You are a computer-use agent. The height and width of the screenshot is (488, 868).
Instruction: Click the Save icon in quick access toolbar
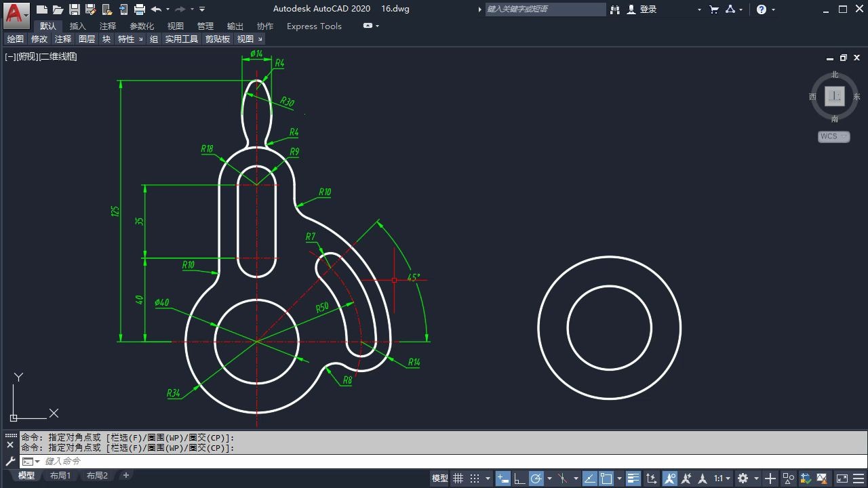75,9
